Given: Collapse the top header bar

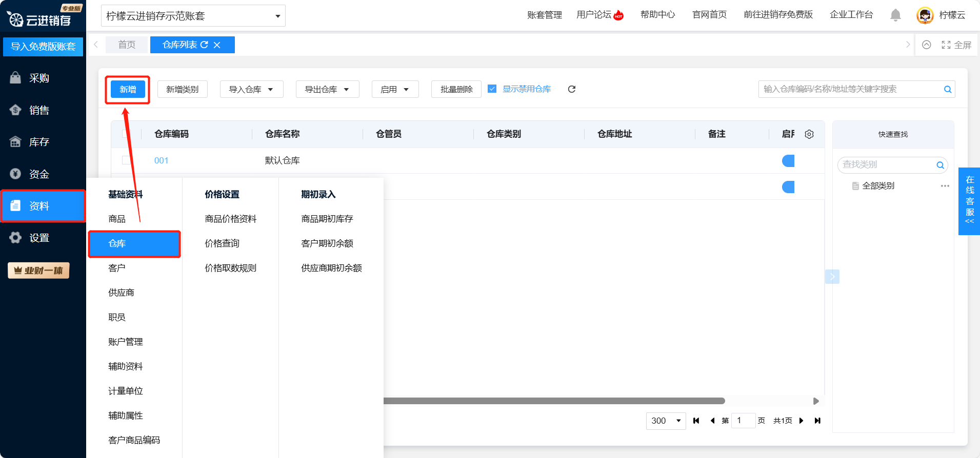Looking at the screenshot, I should [927, 45].
